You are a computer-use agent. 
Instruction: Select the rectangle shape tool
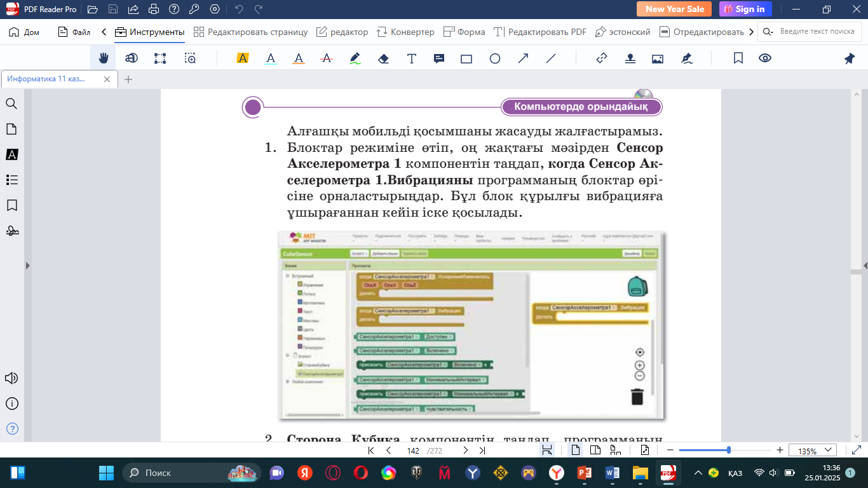coord(466,58)
